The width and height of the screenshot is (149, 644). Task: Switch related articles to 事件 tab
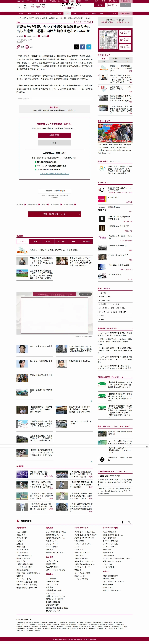(36, 242)
